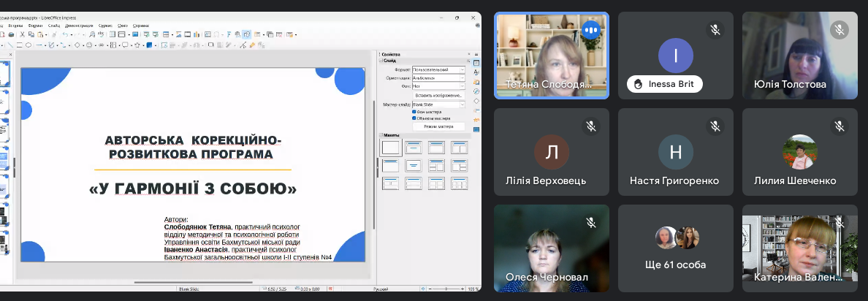Open the Демонстрация menu

click(79, 26)
